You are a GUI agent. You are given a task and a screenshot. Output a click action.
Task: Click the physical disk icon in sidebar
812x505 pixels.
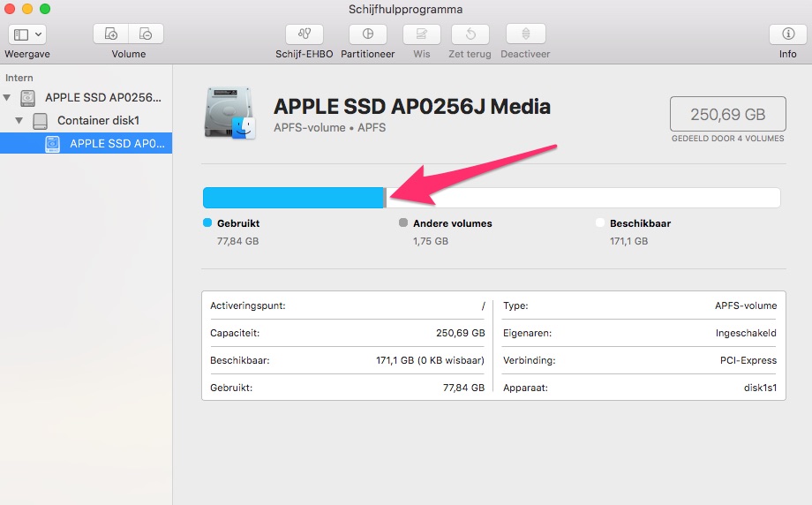coord(27,97)
